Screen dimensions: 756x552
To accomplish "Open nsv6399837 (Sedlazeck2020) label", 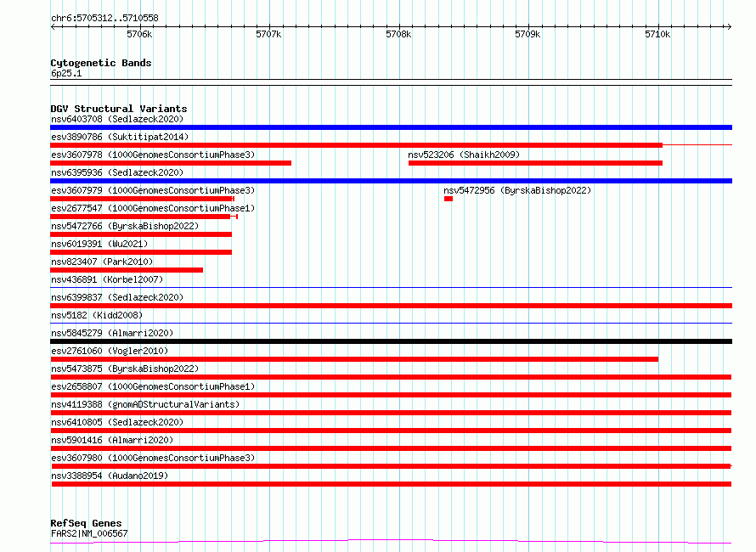I will pyautogui.click(x=117, y=297).
